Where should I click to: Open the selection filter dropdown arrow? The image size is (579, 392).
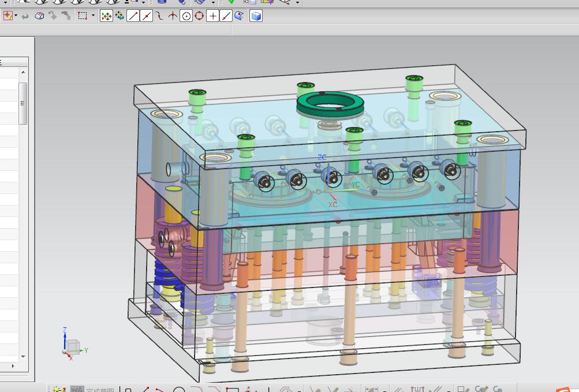[x=16, y=16]
